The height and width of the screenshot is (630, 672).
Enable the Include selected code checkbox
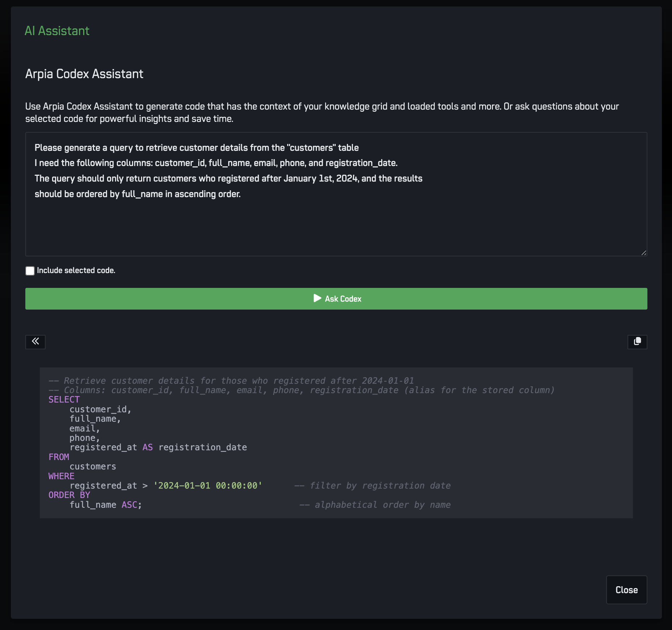click(x=30, y=271)
